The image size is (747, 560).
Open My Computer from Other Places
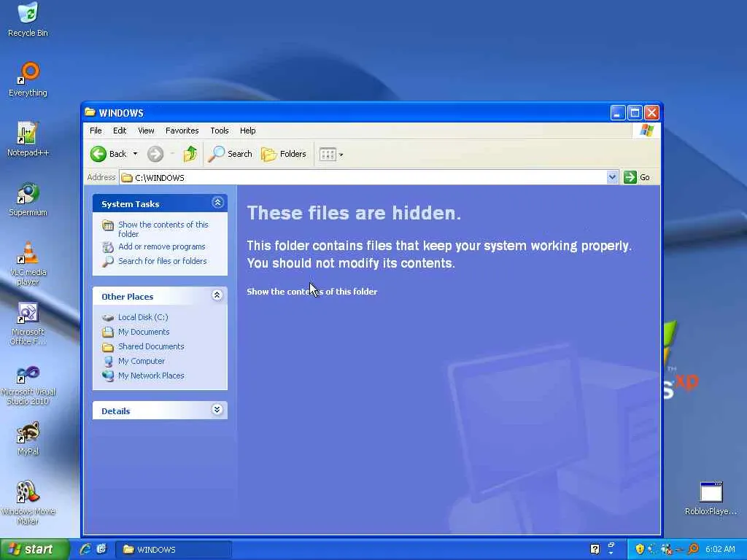pos(141,361)
